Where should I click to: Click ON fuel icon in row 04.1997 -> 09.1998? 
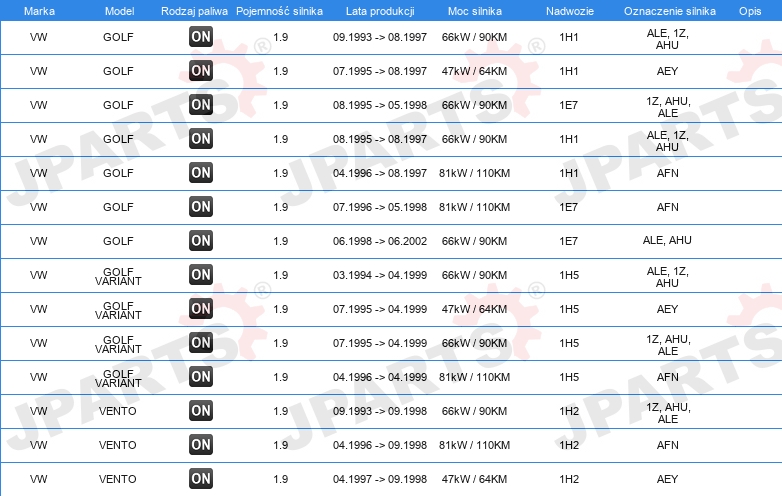pyautogui.click(x=201, y=479)
